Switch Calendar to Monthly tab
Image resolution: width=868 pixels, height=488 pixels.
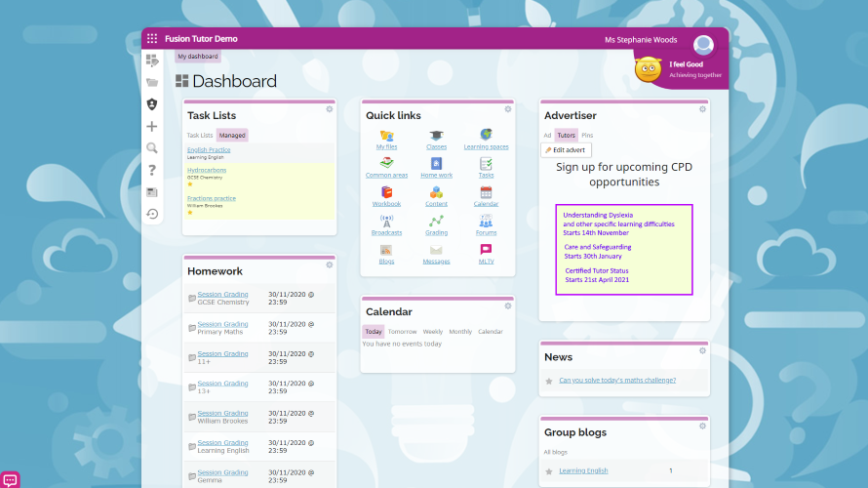(460, 331)
